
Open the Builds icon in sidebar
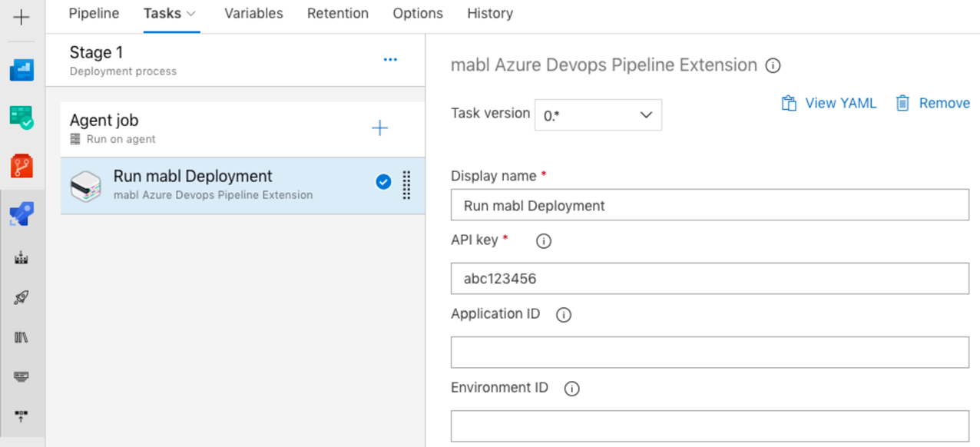click(x=22, y=258)
